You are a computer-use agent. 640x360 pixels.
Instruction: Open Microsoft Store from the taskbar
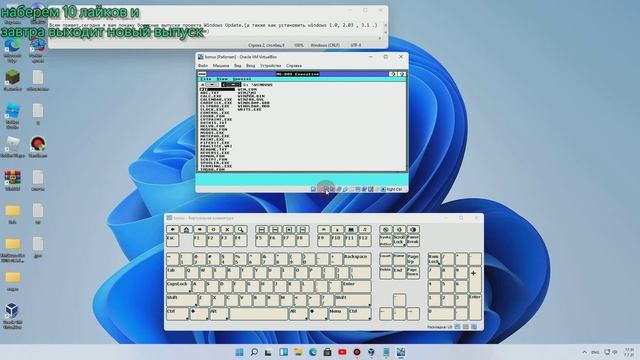point(327,352)
